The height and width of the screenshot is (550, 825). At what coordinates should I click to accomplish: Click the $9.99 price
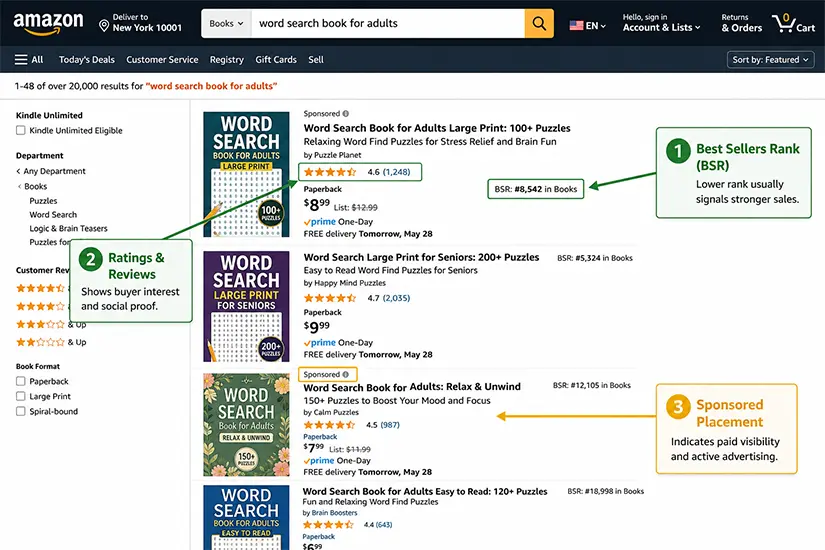(317, 327)
